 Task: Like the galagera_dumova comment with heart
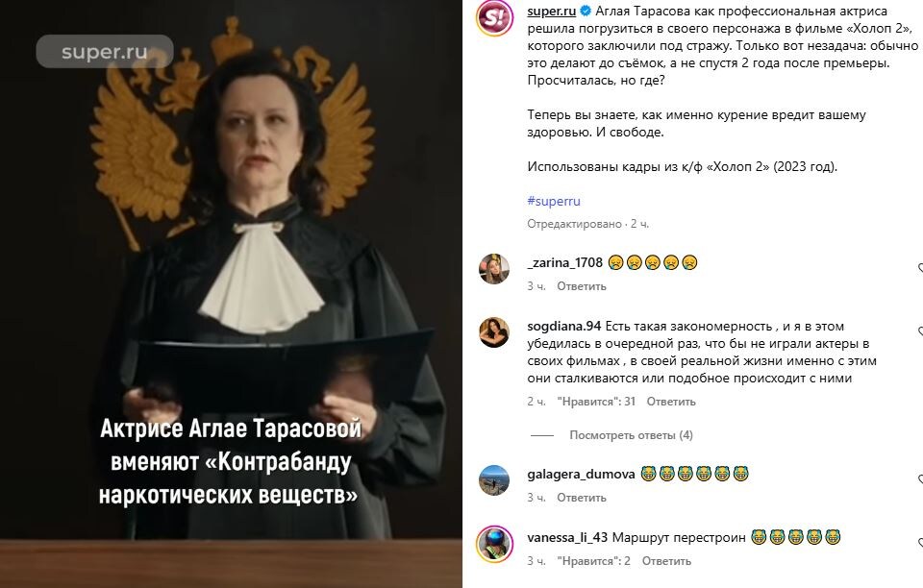point(920,479)
